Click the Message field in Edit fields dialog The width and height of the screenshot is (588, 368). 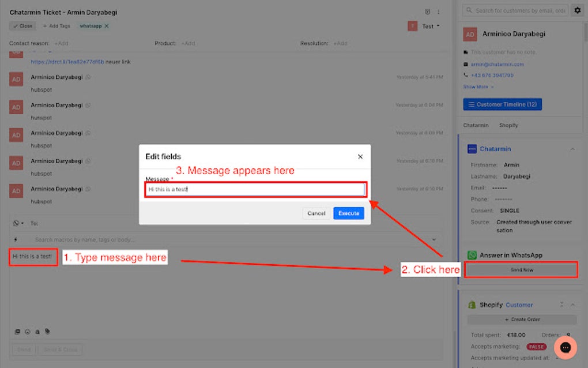tap(255, 189)
